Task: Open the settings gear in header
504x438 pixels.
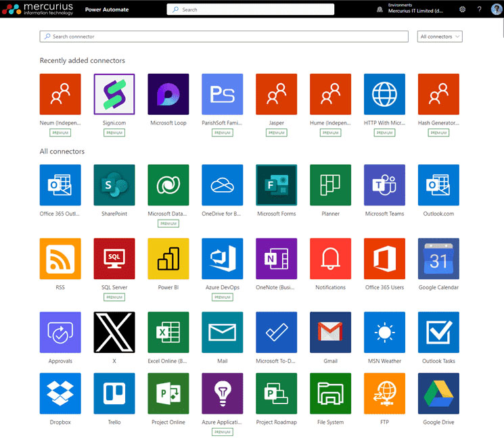Action: (x=462, y=9)
